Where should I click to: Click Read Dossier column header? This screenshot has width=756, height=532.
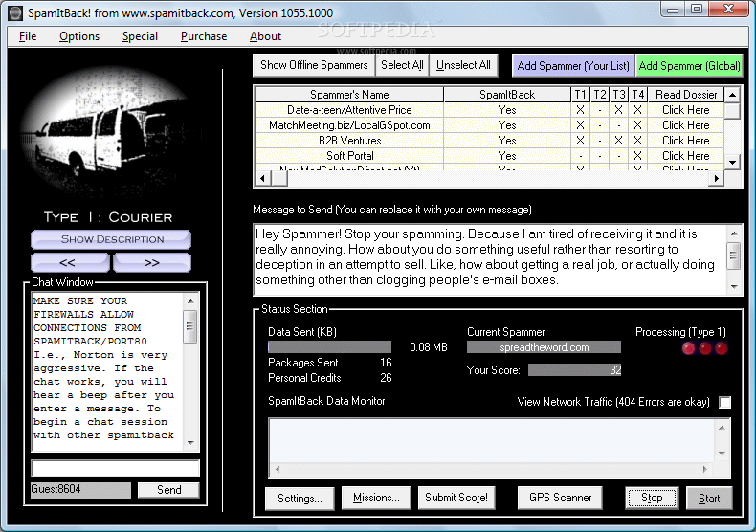pyautogui.click(x=686, y=95)
